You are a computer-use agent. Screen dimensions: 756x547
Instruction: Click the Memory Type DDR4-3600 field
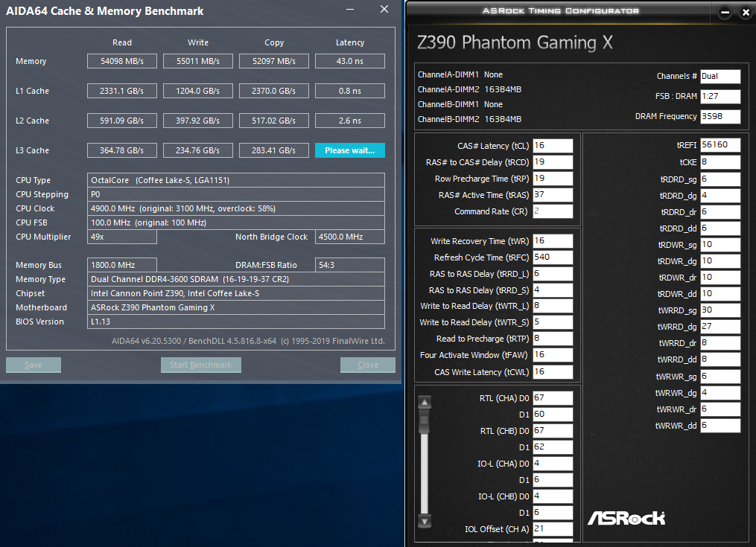[x=236, y=279]
